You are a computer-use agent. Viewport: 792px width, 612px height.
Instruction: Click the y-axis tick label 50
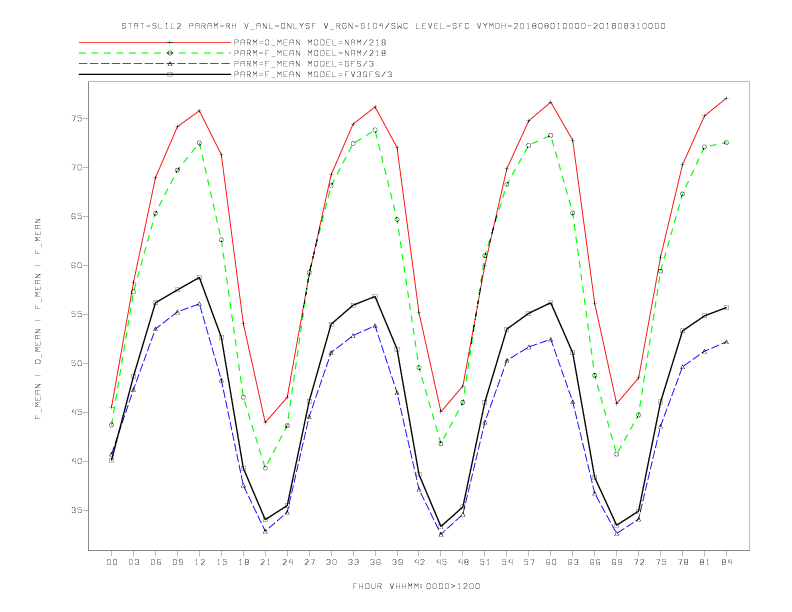pyautogui.click(x=77, y=364)
